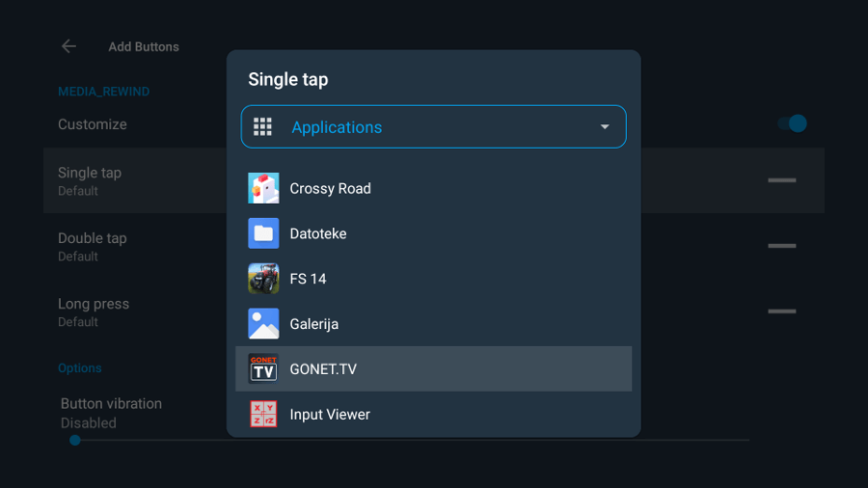
Task: Select the Crossy Road app icon
Action: coord(263,188)
